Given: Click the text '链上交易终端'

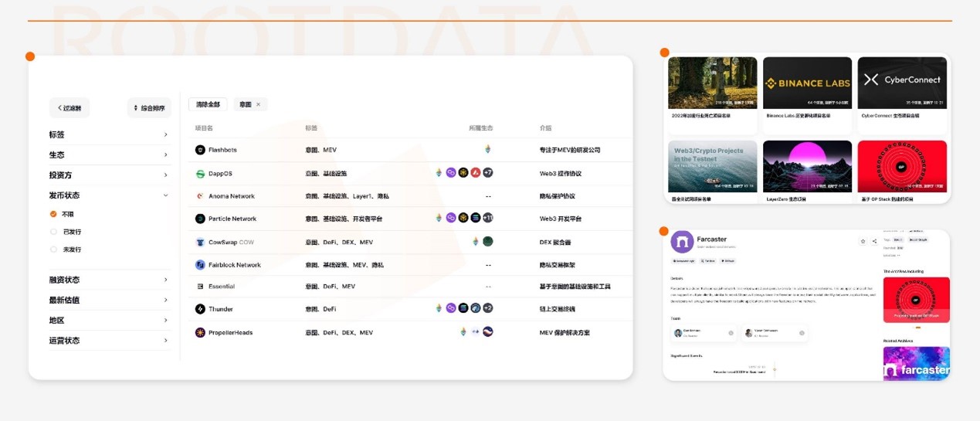Looking at the screenshot, I should [558, 309].
